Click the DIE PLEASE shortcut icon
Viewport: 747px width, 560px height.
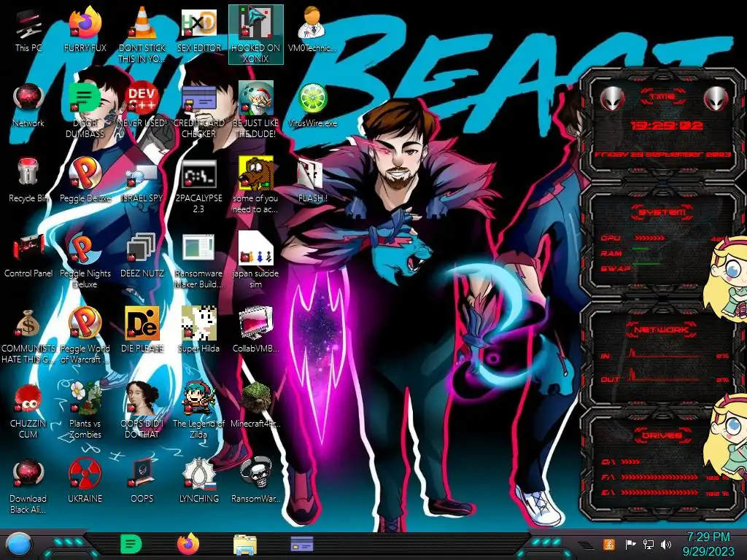142,330
